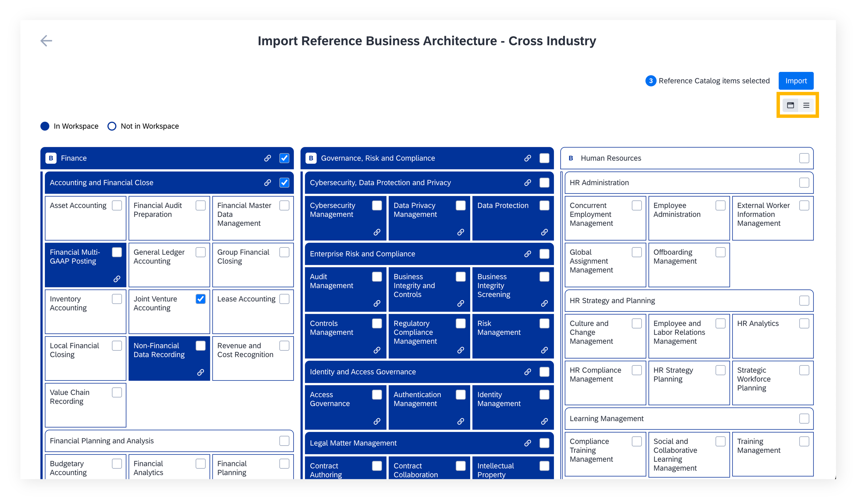This screenshot has height=504, width=861.
Task: Switch to card view icon
Action: coord(790,105)
